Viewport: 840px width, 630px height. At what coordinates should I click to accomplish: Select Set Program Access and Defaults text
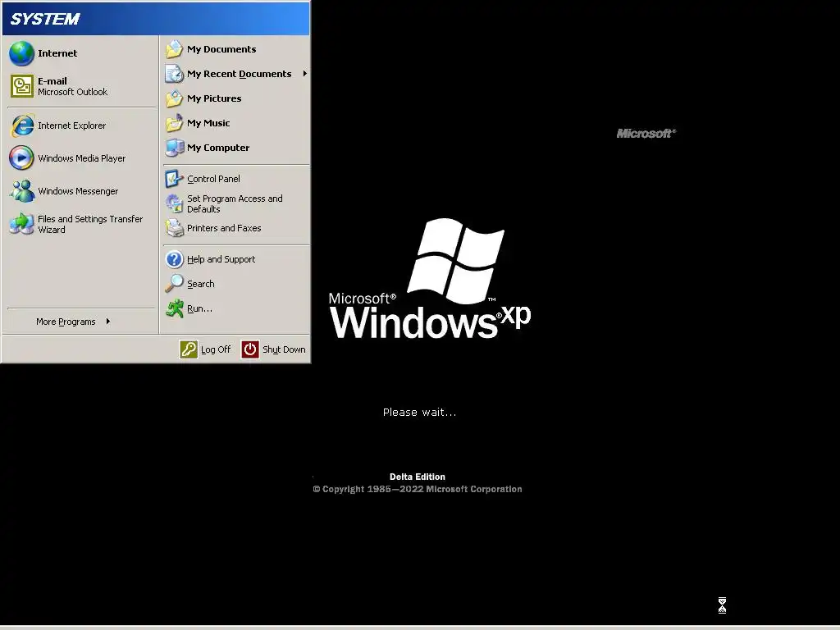[x=235, y=203]
